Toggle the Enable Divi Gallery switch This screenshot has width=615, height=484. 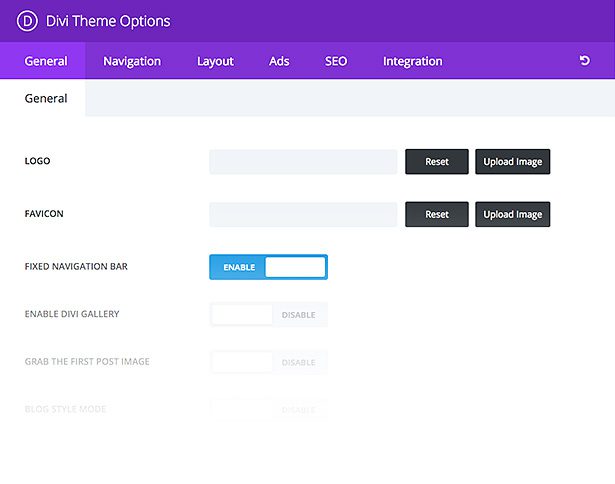coord(268,315)
